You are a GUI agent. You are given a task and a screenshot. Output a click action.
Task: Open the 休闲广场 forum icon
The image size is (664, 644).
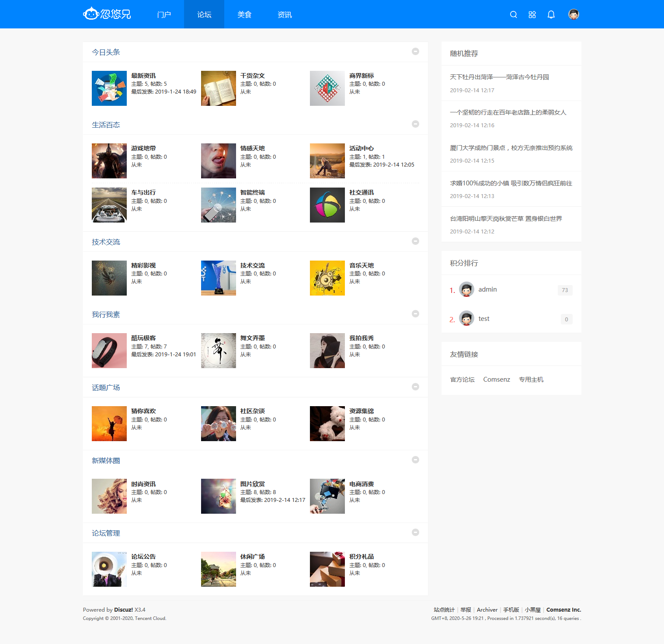[x=219, y=569]
